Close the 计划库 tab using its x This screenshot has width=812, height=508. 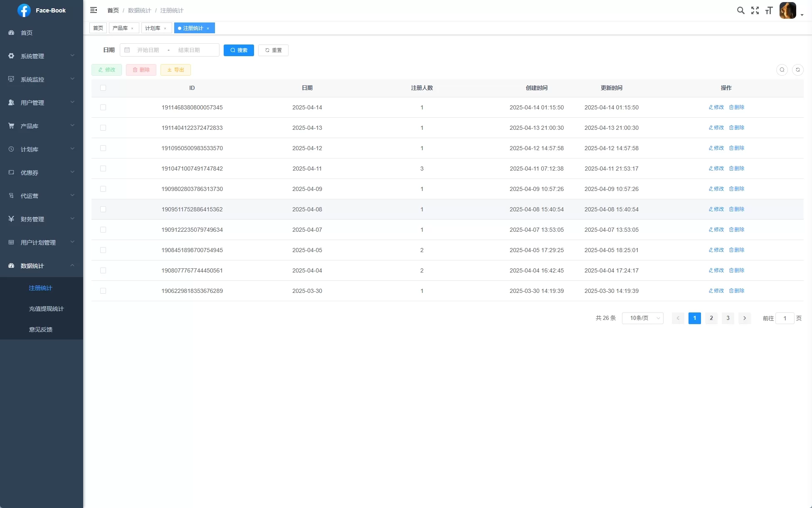pos(165,28)
